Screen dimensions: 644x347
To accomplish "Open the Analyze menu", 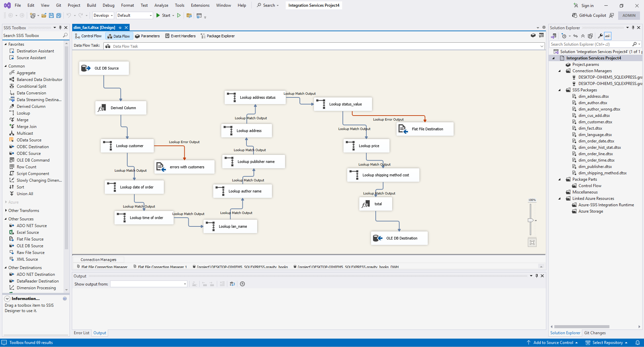I will (x=161, y=5).
